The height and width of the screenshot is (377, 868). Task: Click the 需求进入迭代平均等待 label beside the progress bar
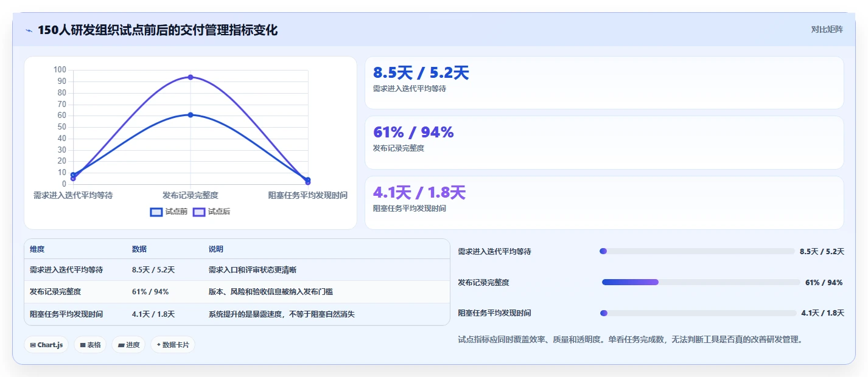494,252
